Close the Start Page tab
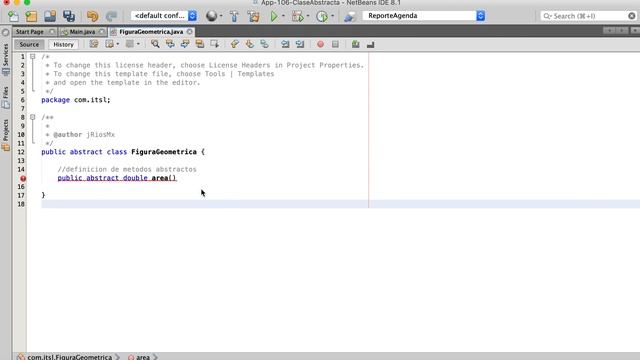Screen dimensions: 640x360 [x=52, y=31]
